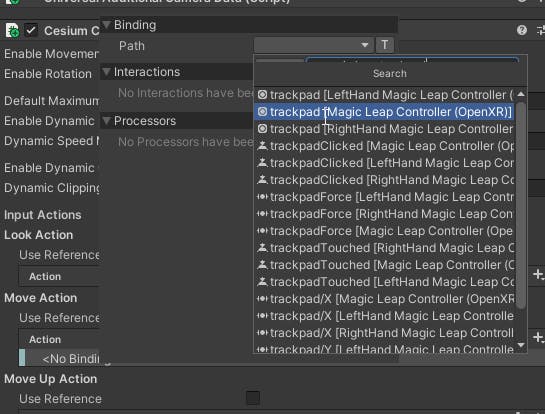
Task: Toggle the Cesium component enabled checkbox
Action: (x=31, y=30)
